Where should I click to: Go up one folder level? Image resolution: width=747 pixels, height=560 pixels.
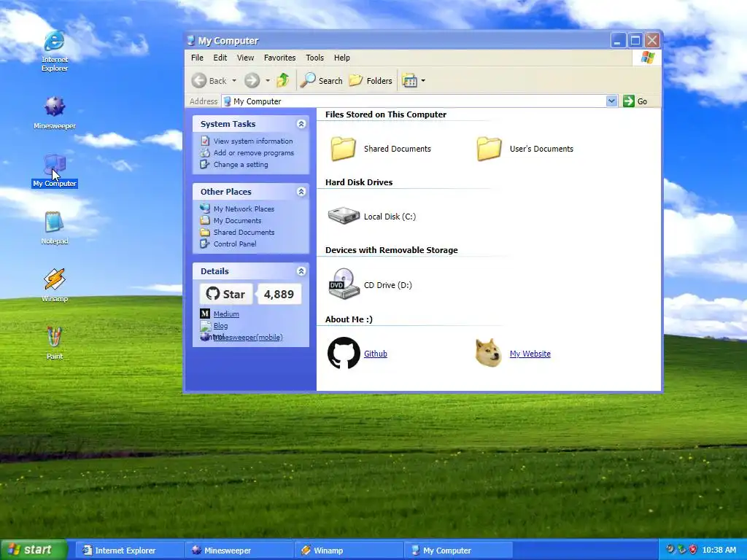click(x=283, y=80)
